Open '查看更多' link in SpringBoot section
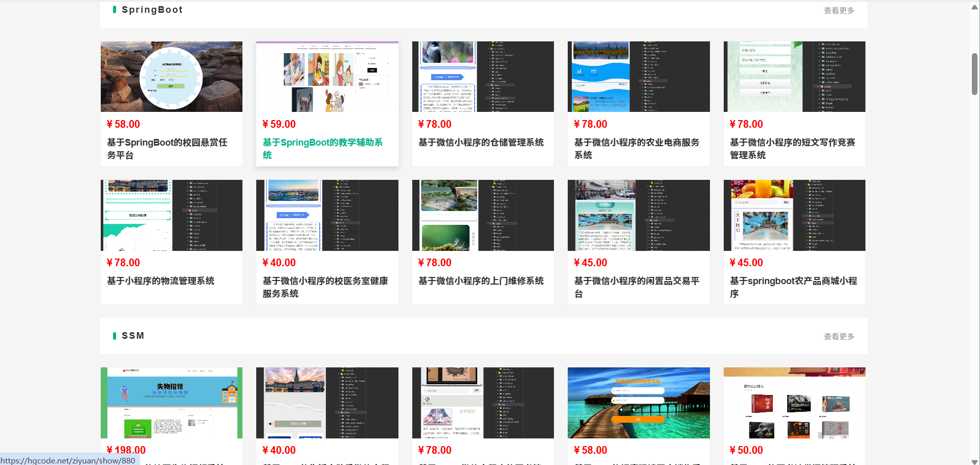Screen dimensions: 980x465 pyautogui.click(x=839, y=10)
